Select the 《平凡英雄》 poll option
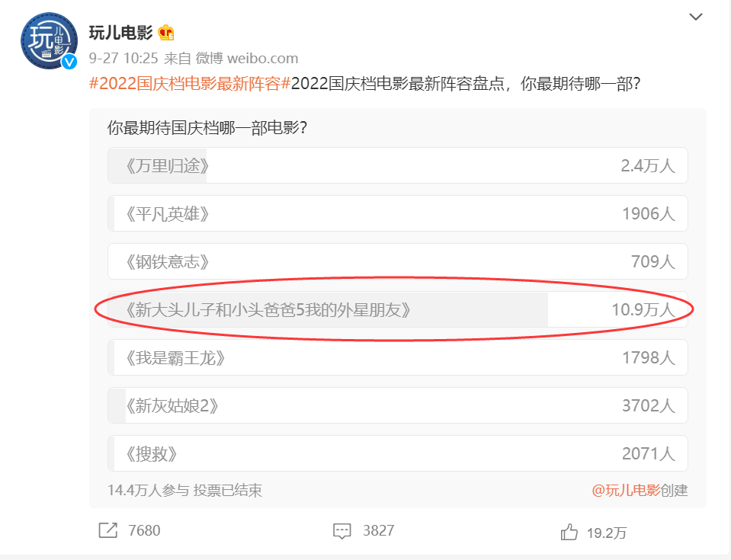This screenshot has width=731, height=560. click(x=398, y=213)
